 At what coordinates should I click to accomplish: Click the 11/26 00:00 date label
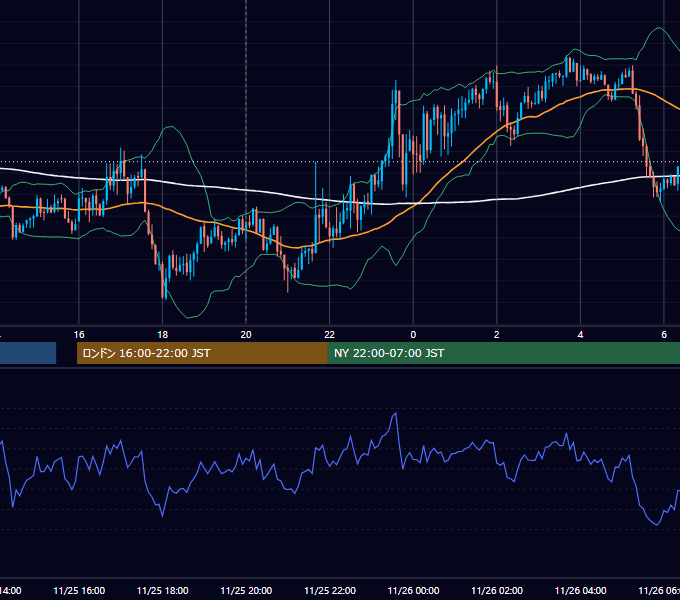(x=413, y=590)
